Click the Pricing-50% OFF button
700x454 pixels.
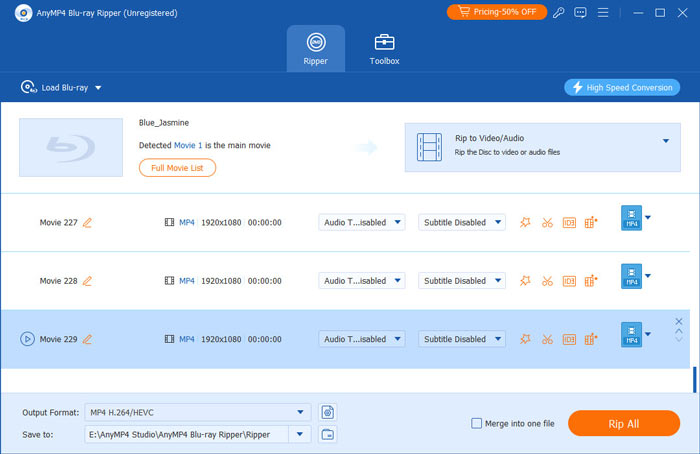(x=496, y=12)
